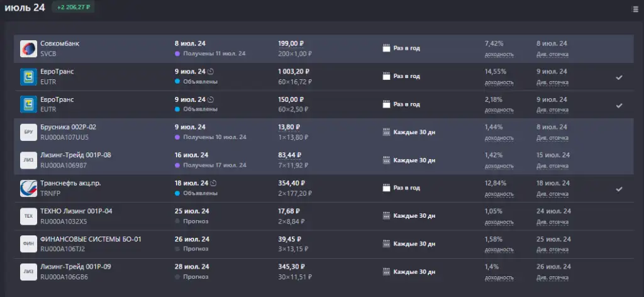Toggle the checkmark in ЕвроТранс 2,18% row
The image size is (644, 297).
pos(619,105)
